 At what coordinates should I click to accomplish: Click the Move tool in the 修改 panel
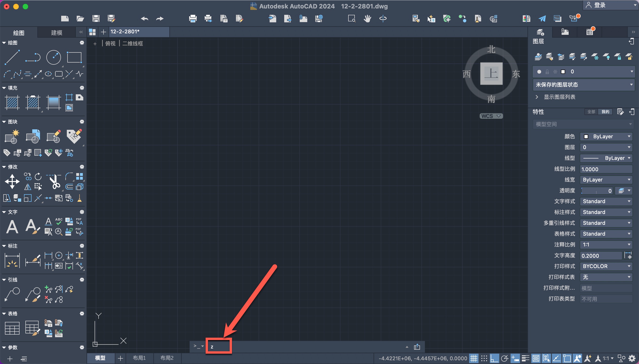tap(12, 182)
